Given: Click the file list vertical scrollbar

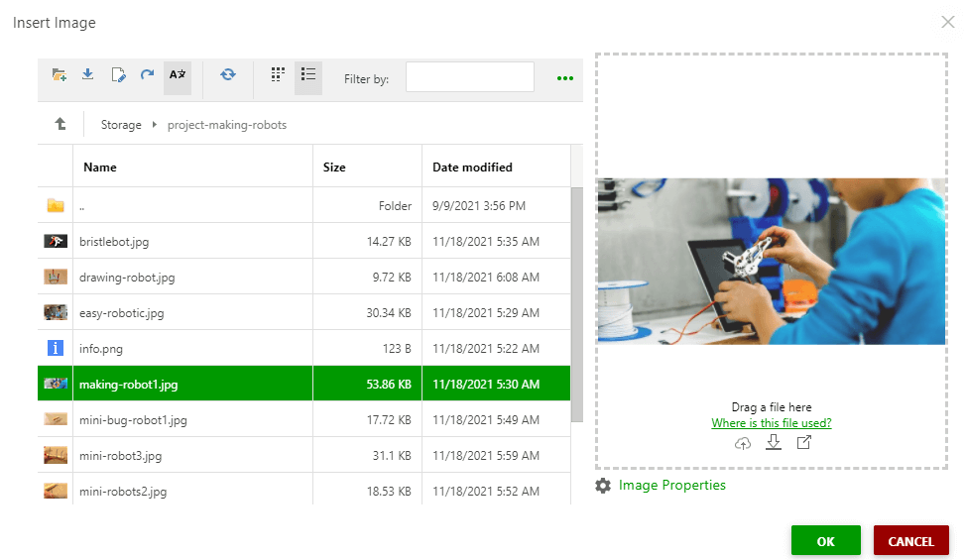Looking at the screenshot, I should click(x=576, y=304).
